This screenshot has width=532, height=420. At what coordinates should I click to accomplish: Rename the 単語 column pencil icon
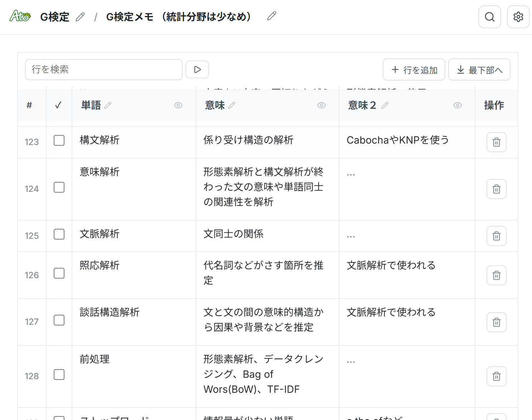(108, 105)
